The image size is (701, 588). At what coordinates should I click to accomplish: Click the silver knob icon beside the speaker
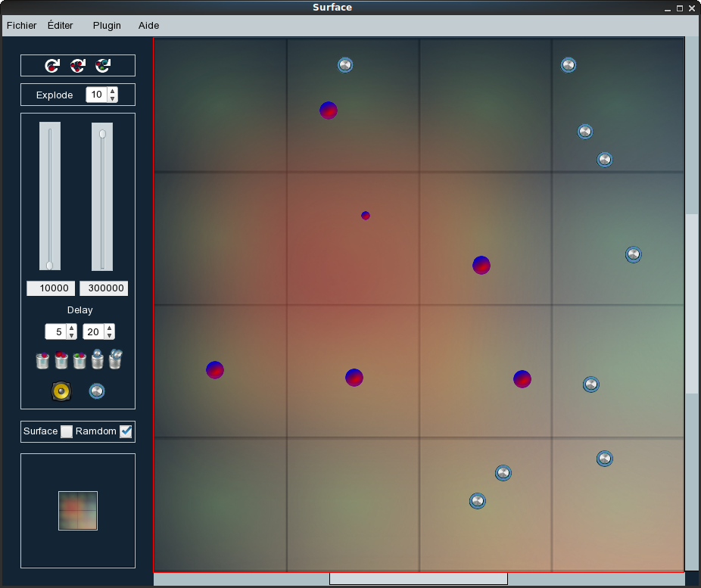click(97, 391)
